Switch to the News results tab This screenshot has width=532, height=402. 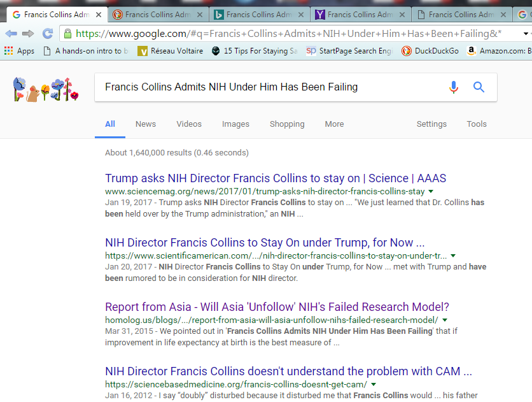tap(146, 124)
